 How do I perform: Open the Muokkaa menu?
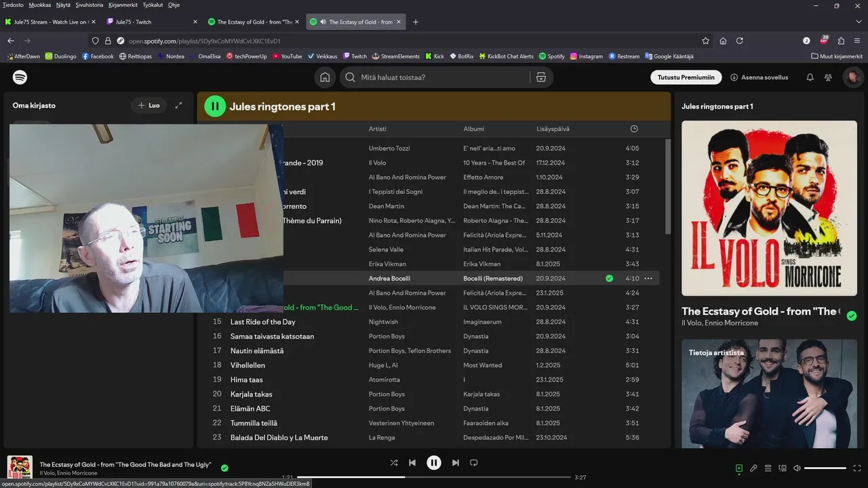click(39, 5)
